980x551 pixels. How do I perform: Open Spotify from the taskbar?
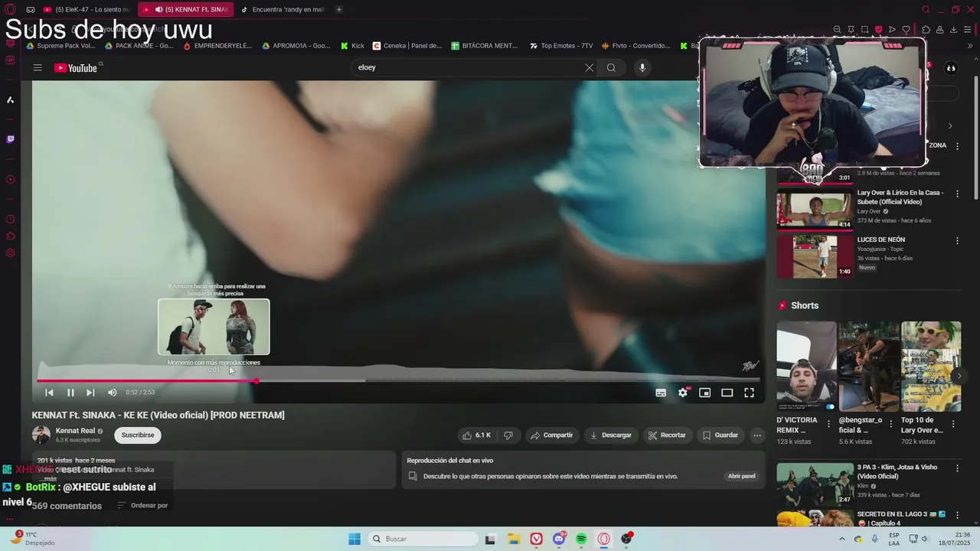click(x=581, y=539)
